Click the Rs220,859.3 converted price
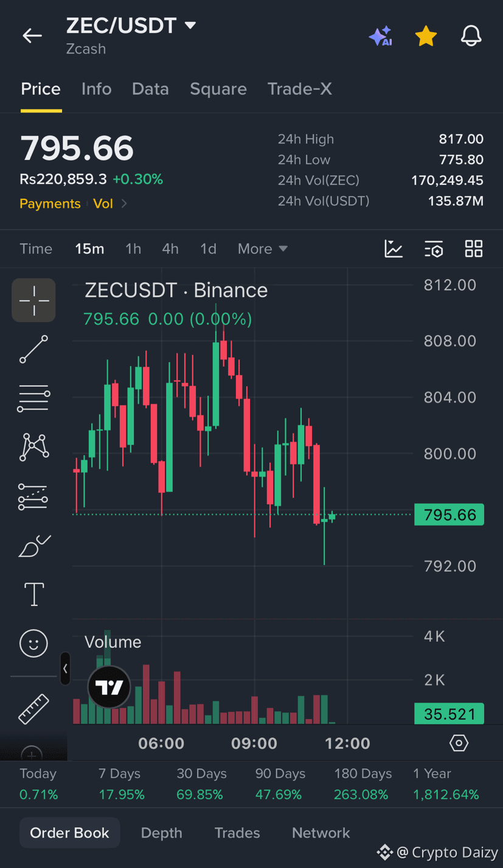 [63, 179]
